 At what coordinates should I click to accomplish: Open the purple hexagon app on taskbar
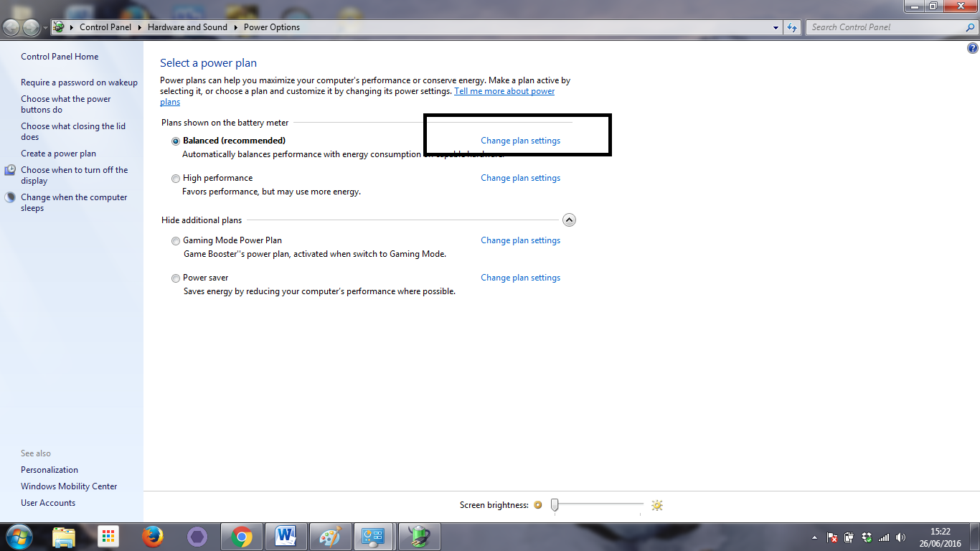point(197,537)
